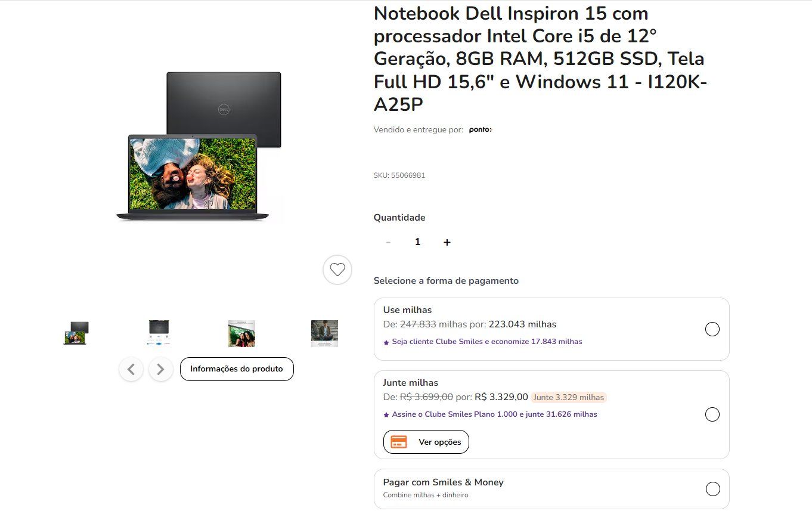Image resolution: width=812 pixels, height=514 pixels.
Task: Click the Ponto seller logo
Action: click(x=480, y=129)
